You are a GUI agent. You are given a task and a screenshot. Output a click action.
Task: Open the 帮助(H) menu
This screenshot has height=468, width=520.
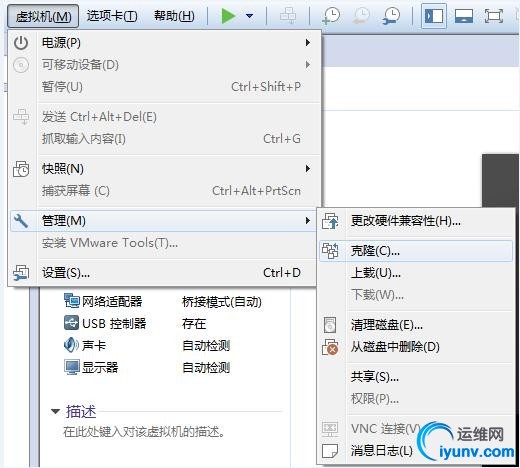pyautogui.click(x=174, y=16)
